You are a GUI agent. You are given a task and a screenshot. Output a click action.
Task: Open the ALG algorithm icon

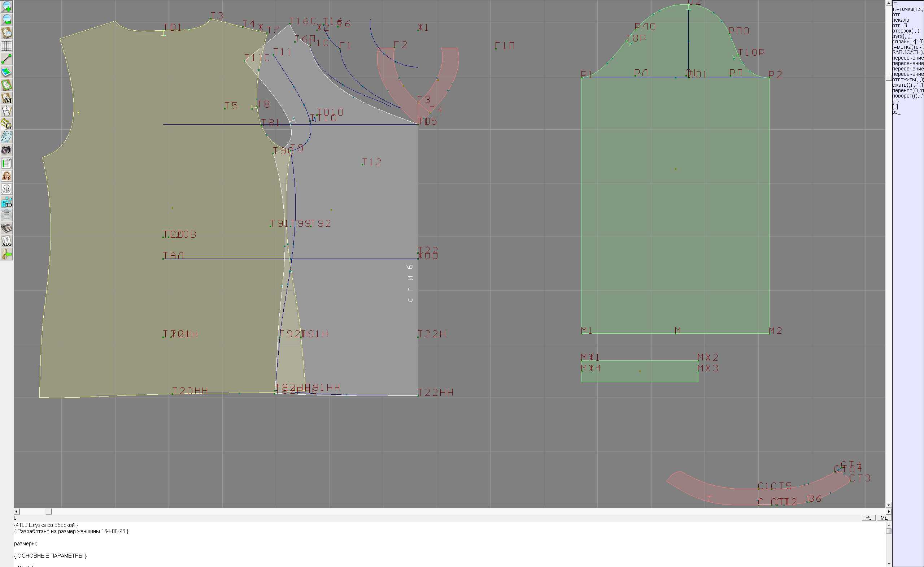click(x=6, y=241)
